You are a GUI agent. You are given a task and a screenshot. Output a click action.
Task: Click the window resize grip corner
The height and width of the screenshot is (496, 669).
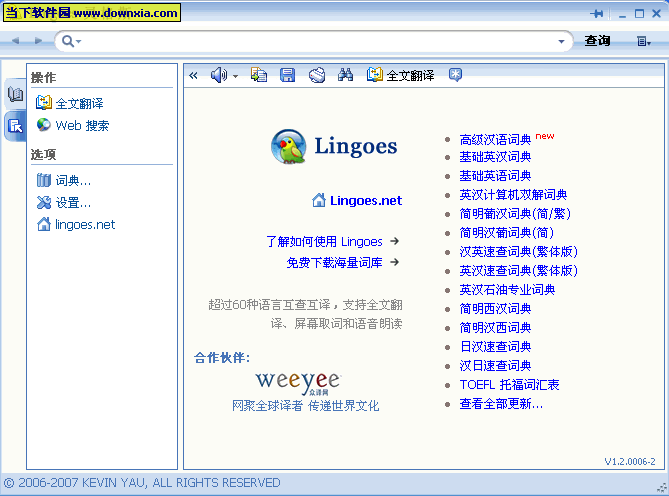point(662,488)
